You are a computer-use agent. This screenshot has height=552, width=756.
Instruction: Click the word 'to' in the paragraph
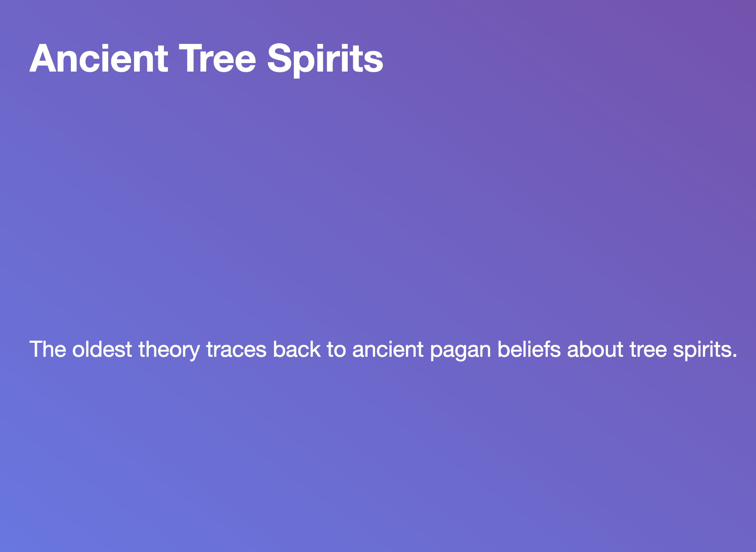click(x=337, y=350)
